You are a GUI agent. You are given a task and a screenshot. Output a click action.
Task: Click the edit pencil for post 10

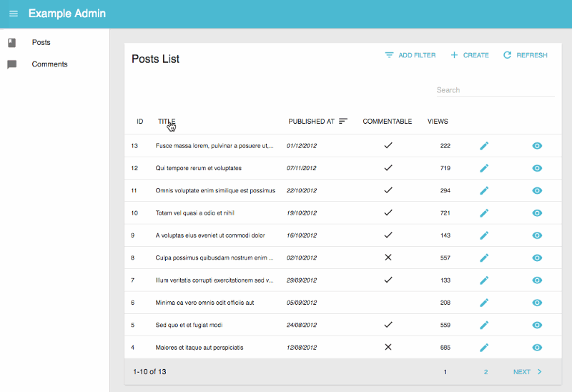coord(484,213)
